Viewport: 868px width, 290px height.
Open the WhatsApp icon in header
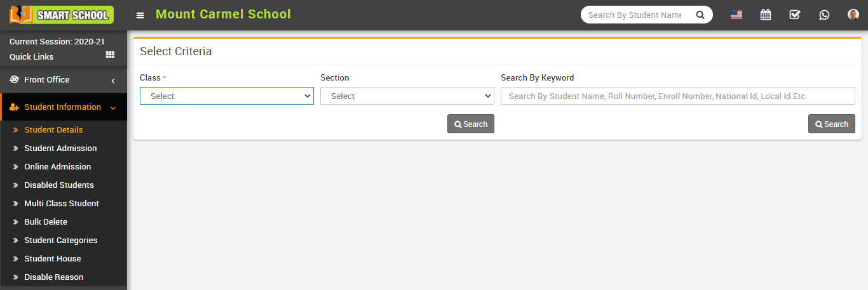pos(824,15)
